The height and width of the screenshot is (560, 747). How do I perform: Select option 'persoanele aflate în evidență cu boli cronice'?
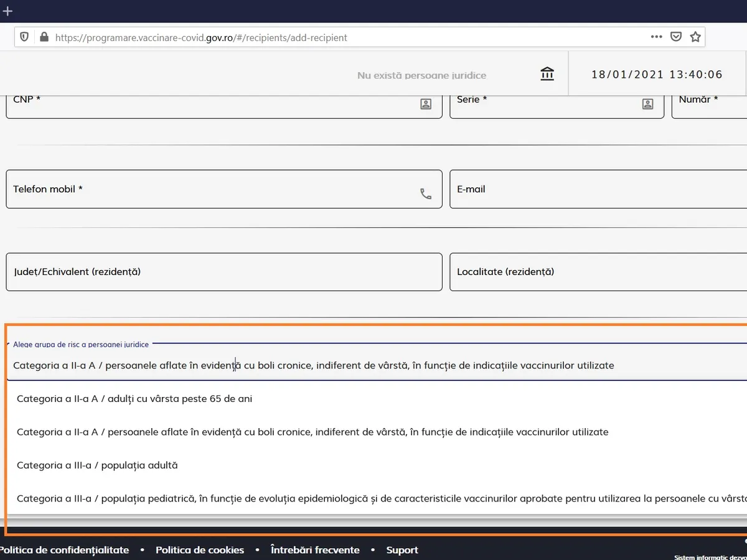click(312, 432)
